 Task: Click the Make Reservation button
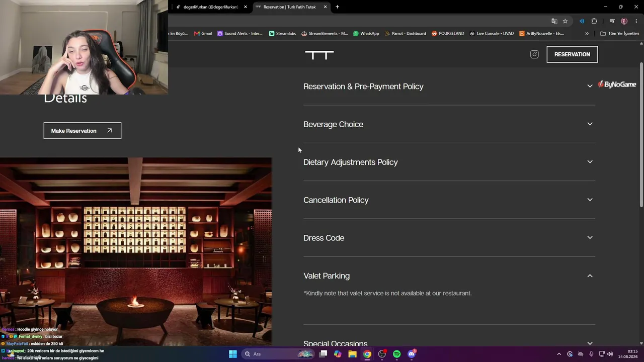point(83,131)
